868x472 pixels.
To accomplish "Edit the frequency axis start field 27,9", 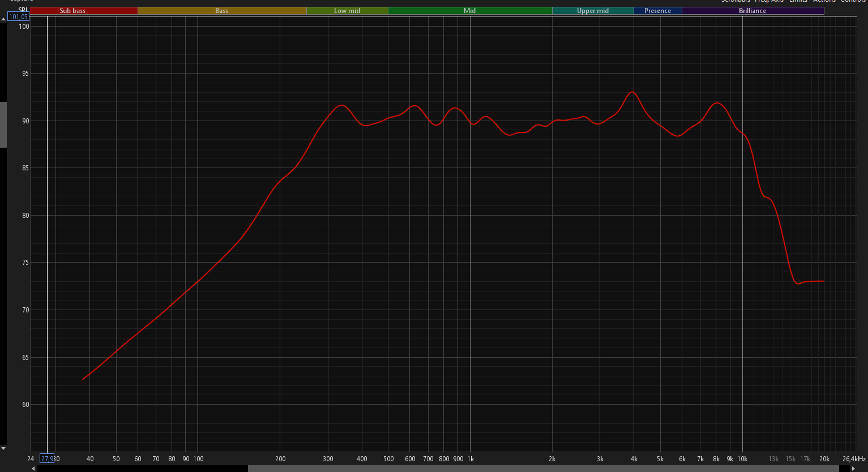I will pos(47,458).
